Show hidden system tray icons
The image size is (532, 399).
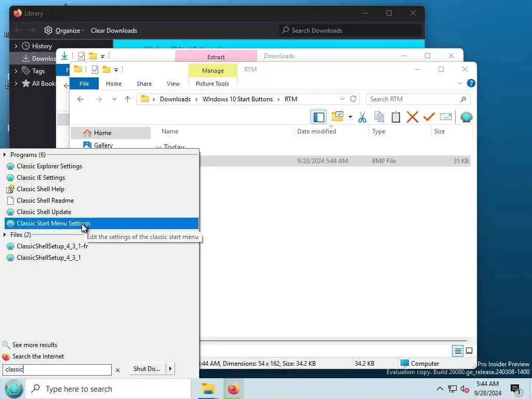click(440, 389)
